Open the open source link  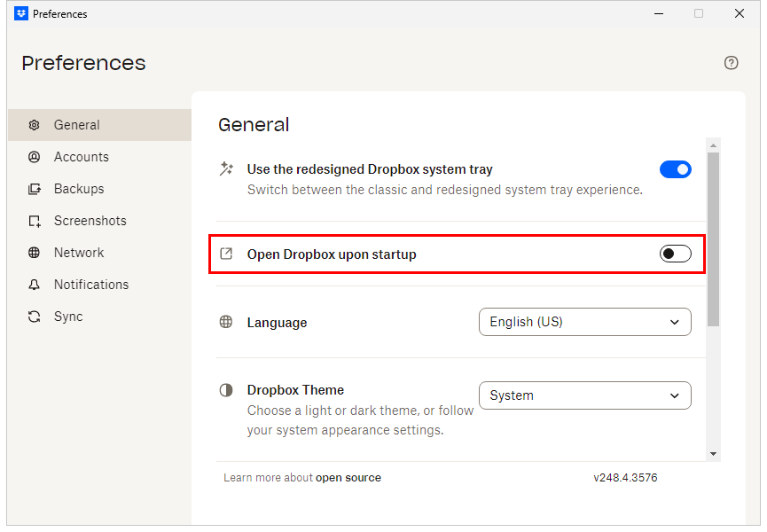(x=348, y=478)
